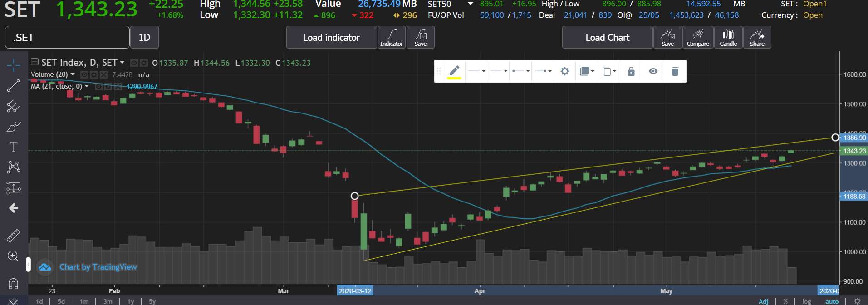868x305 pixels.
Task: Click the Indicator icon in top toolbar
Action: click(x=391, y=37)
